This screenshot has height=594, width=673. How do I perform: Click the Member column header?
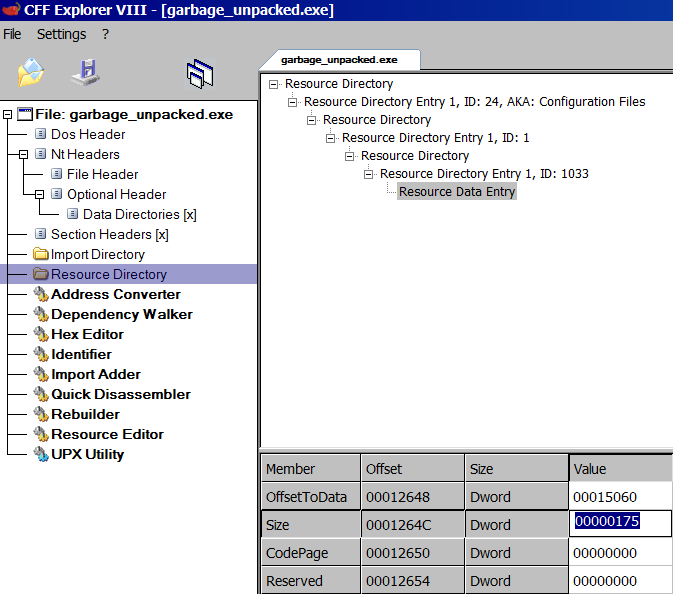click(x=311, y=469)
